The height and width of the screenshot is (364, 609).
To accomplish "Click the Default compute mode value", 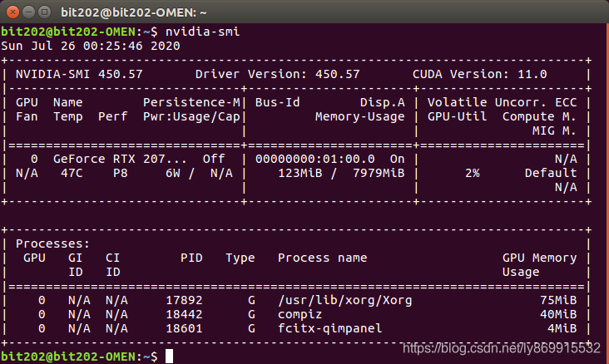I will click(551, 173).
